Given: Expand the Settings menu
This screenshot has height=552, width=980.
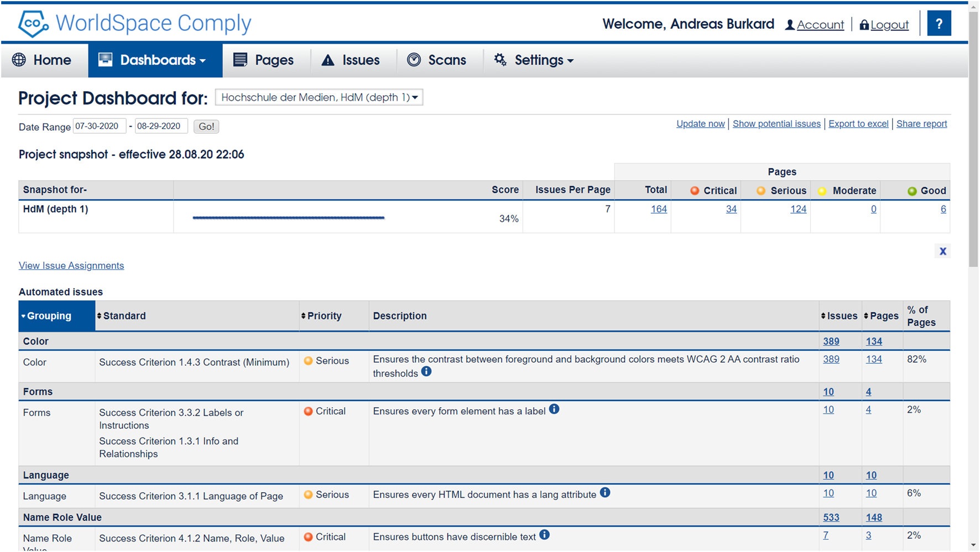Looking at the screenshot, I should 534,60.
